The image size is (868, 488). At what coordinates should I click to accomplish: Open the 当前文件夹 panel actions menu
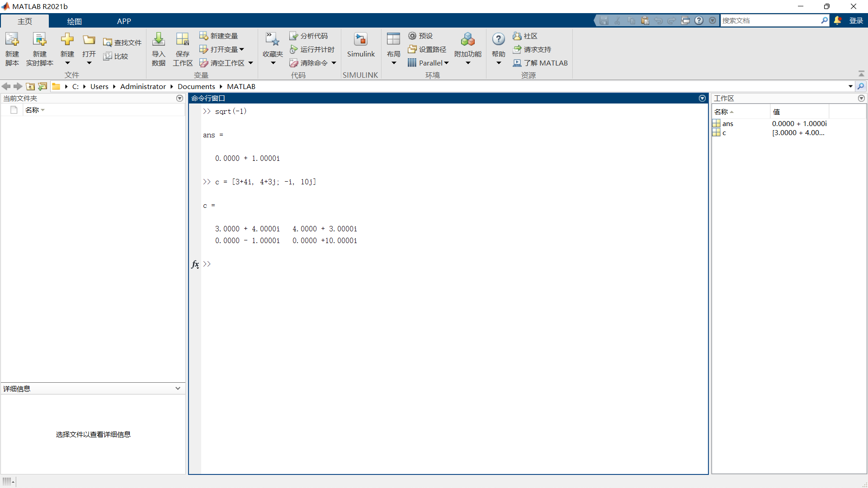[179, 98]
